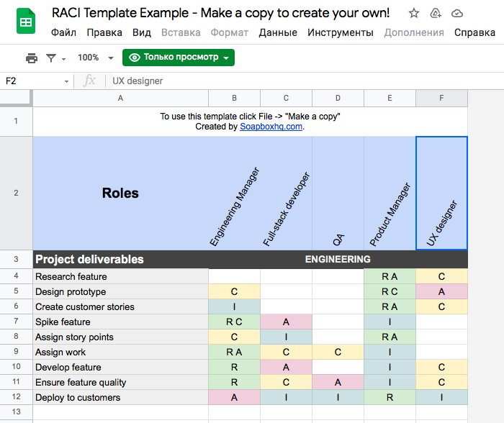Viewport: 504px width, 423px height.
Task: Click the Roles header cell
Action: [120, 193]
